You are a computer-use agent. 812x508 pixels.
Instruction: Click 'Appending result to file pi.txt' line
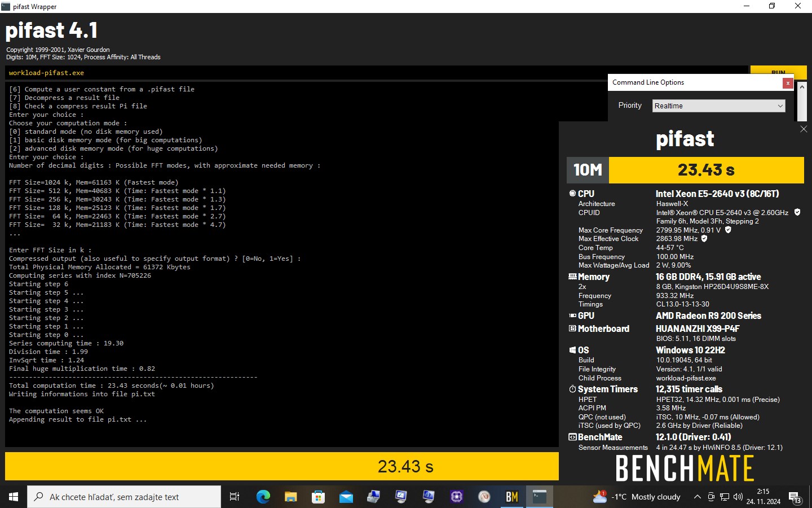click(x=78, y=419)
